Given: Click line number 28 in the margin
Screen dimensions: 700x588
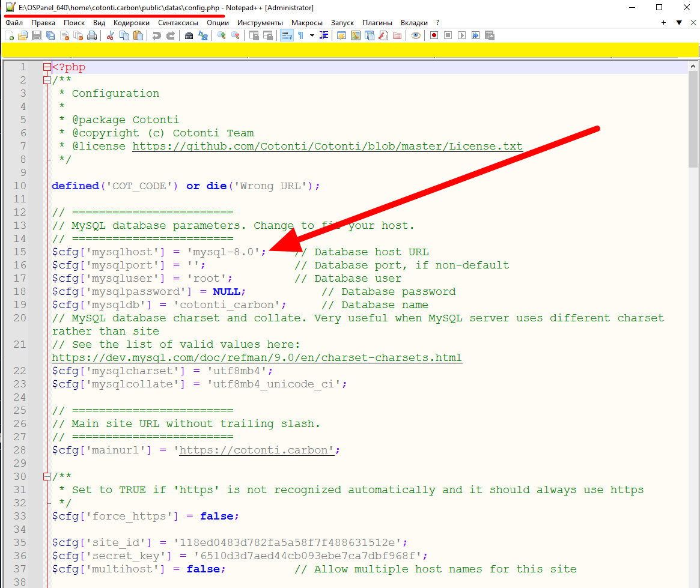Looking at the screenshot, I should (20, 450).
